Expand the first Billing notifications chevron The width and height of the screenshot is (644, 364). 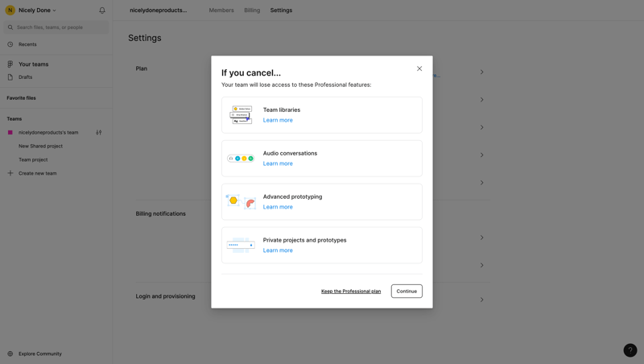tap(481, 238)
